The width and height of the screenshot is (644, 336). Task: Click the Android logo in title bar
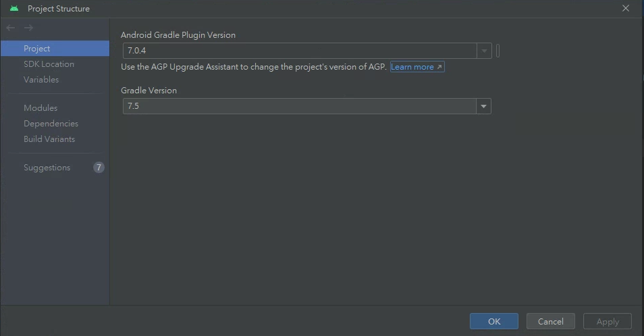click(14, 9)
